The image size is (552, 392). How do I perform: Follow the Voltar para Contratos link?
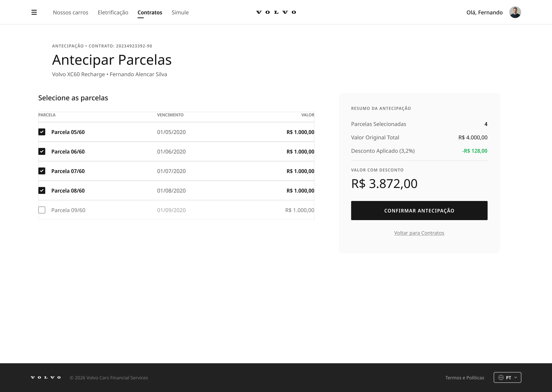[x=419, y=233]
